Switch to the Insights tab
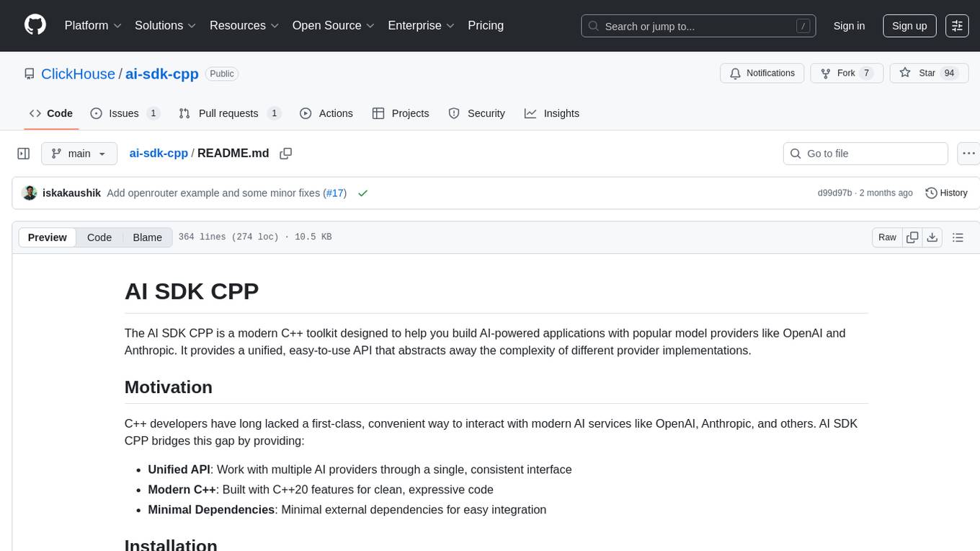The height and width of the screenshot is (551, 980). click(x=552, y=113)
